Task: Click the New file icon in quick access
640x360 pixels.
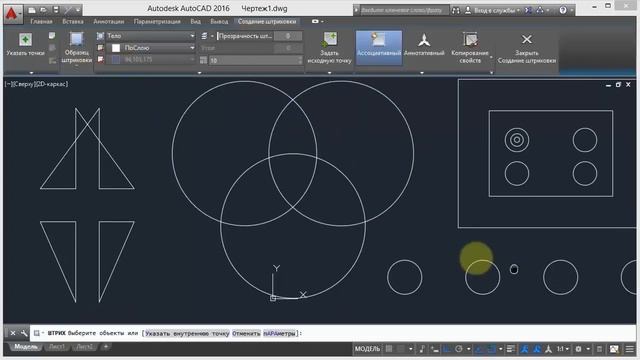Action: coord(32,9)
